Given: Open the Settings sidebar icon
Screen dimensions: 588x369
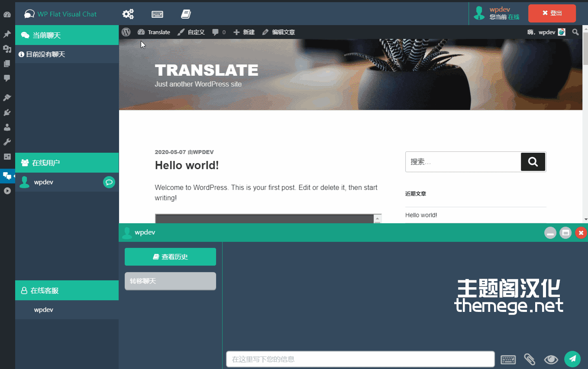Looking at the screenshot, I should coord(7,157).
